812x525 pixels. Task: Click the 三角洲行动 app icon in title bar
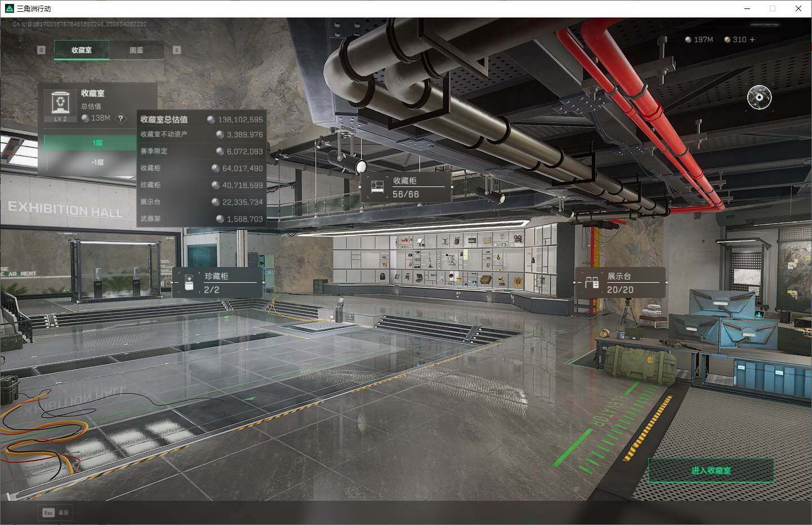(x=8, y=8)
